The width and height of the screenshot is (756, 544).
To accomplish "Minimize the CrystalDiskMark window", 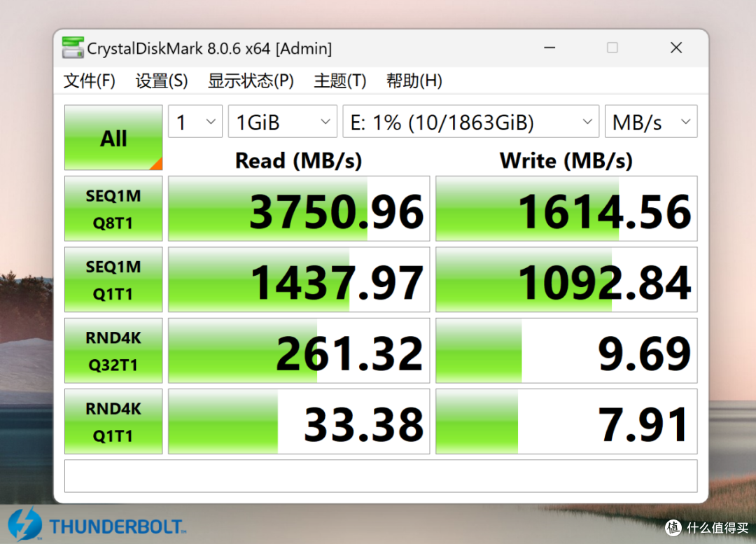I will [549, 48].
